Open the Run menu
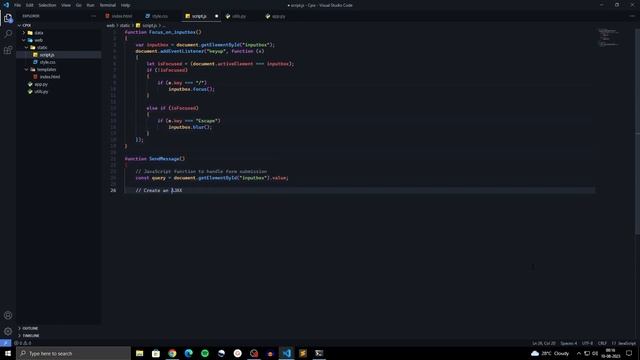 tap(90, 5)
